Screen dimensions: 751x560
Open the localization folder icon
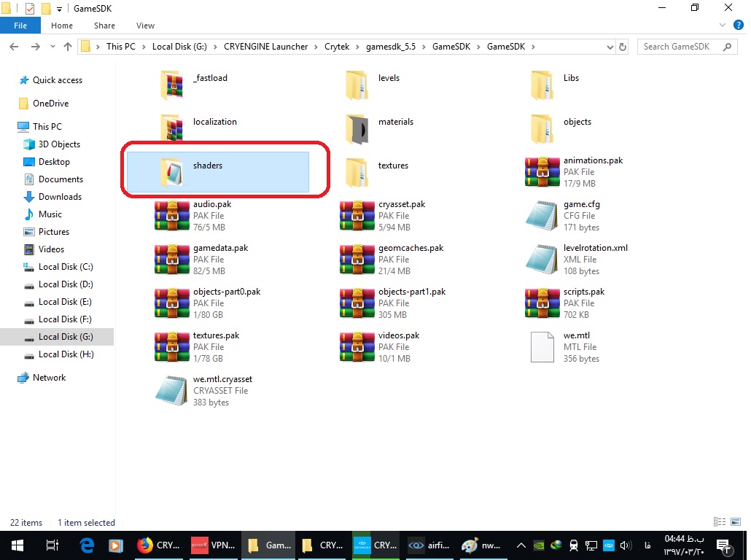click(x=172, y=128)
